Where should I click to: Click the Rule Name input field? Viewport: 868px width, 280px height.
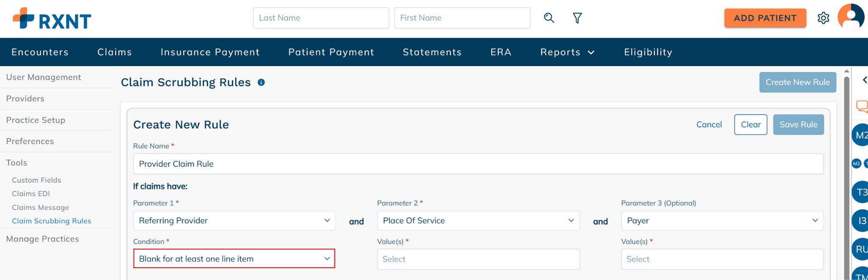click(x=478, y=164)
